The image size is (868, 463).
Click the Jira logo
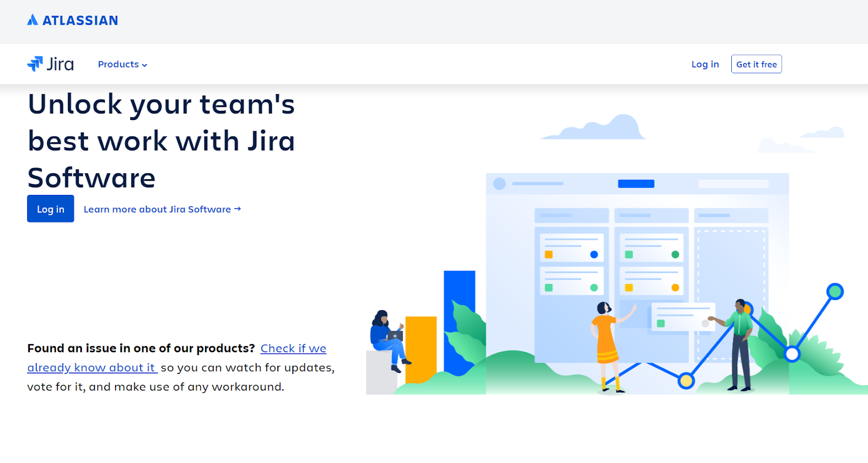pos(50,64)
